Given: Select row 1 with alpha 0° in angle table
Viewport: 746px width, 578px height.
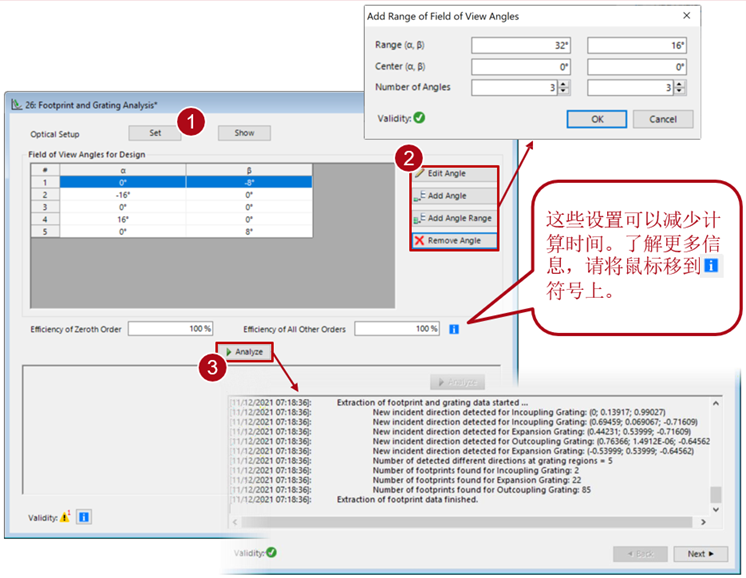Looking at the screenshot, I should pos(172,183).
